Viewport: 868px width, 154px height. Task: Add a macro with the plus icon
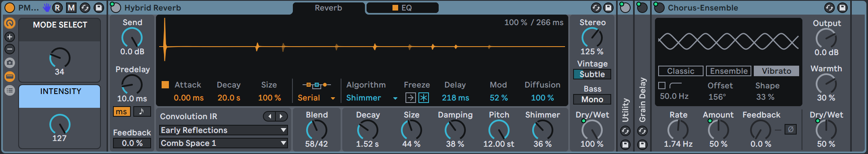pos(10,37)
